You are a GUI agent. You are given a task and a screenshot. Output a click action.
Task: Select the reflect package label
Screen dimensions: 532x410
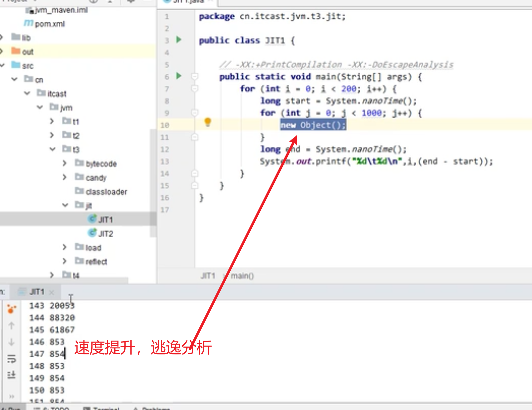[96, 262]
